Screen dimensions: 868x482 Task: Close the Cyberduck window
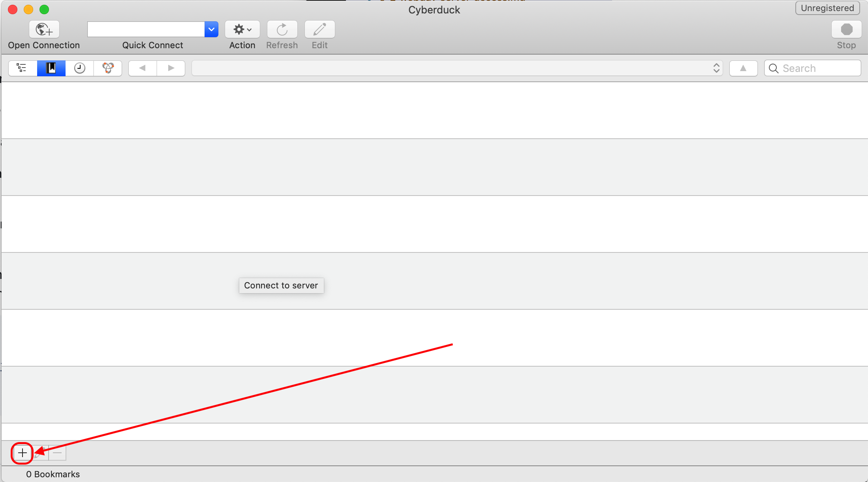point(13,9)
